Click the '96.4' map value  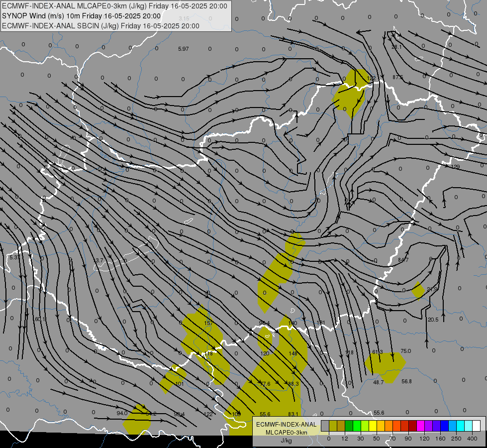pyautogui.click(x=264, y=324)
